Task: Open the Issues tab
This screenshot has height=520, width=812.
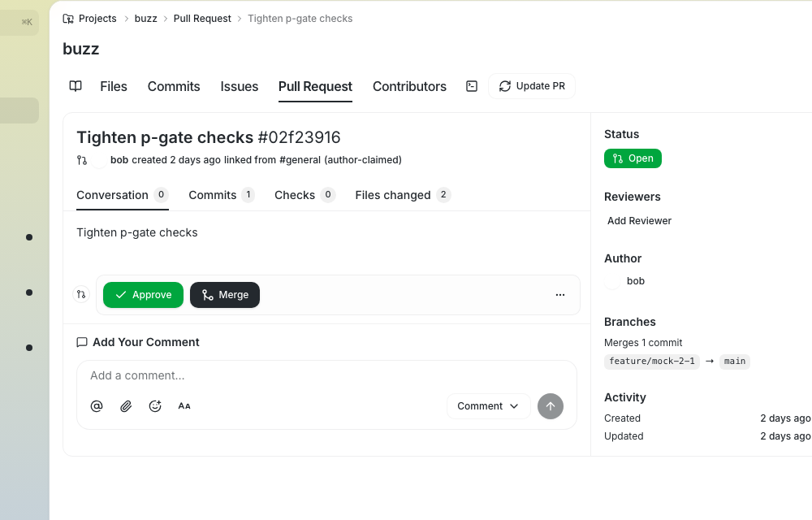Action: 240,86
